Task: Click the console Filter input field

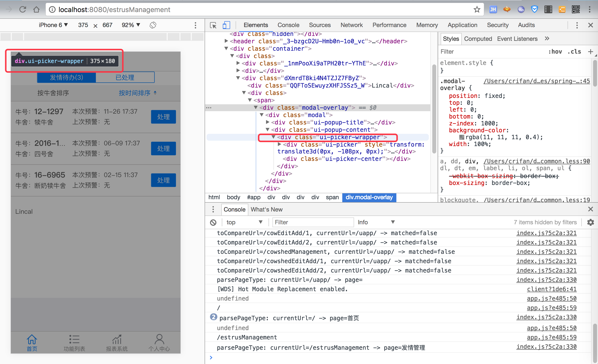Action: tap(313, 222)
